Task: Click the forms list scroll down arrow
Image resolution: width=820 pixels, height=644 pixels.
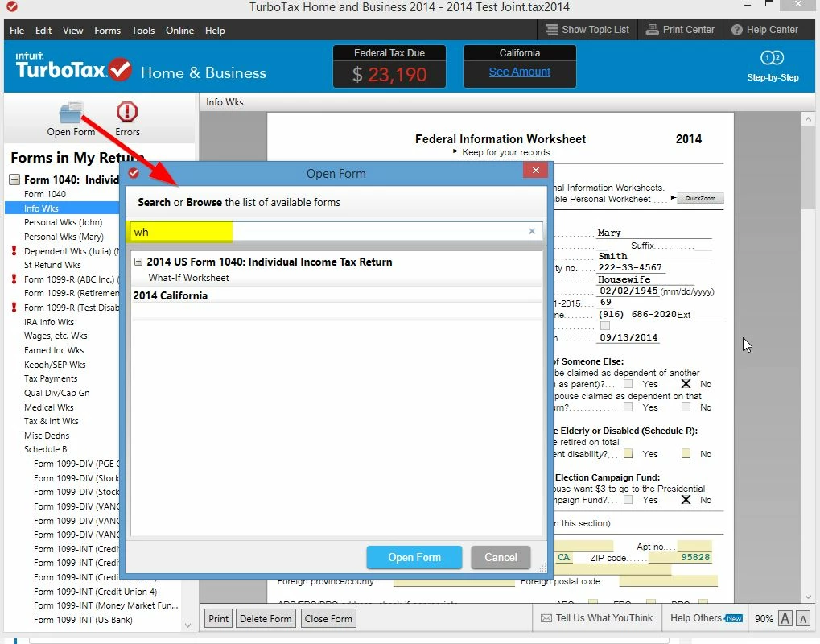Action: pyautogui.click(x=187, y=625)
